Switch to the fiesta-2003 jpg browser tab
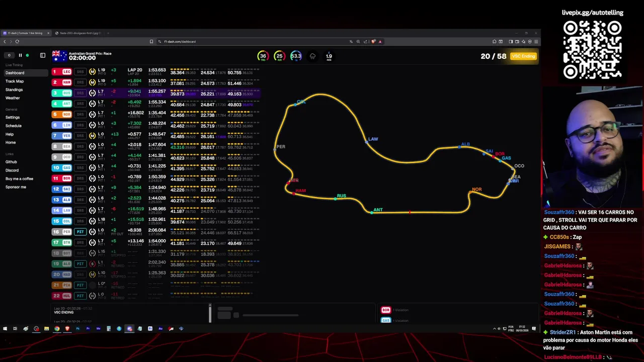This screenshot has height=362, width=644. [78, 33]
